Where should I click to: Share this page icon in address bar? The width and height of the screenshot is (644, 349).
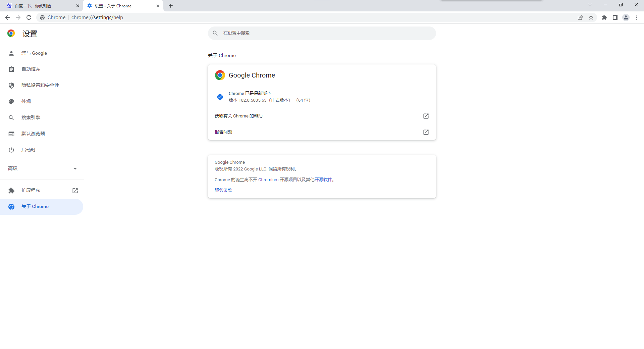pyautogui.click(x=580, y=17)
